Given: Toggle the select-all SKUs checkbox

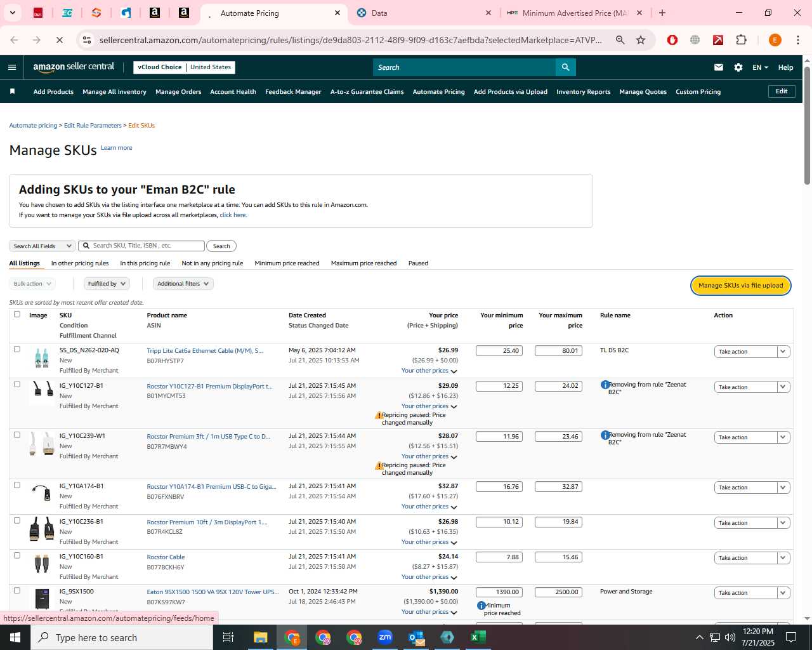Looking at the screenshot, I should coord(17,314).
